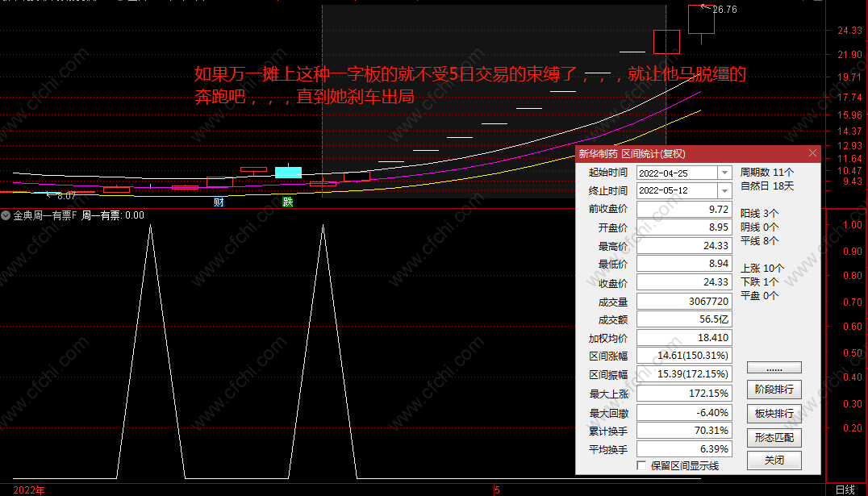Select the 区间涨幅 value 14.61(150.31%)
This screenshot has height=496, width=868.
click(684, 356)
